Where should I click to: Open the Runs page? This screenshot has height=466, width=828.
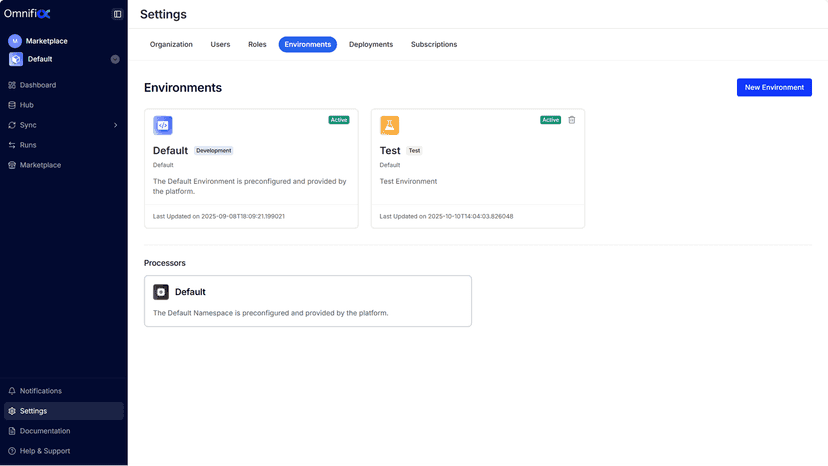coord(28,145)
